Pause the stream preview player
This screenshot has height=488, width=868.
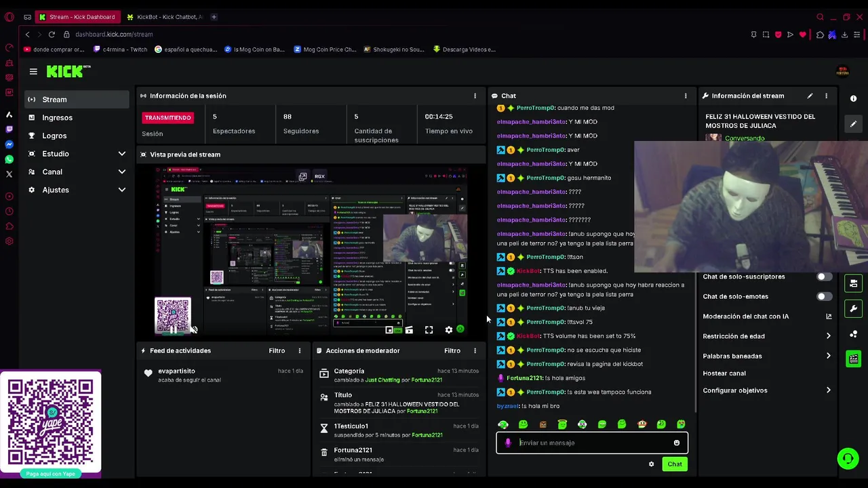point(173,330)
